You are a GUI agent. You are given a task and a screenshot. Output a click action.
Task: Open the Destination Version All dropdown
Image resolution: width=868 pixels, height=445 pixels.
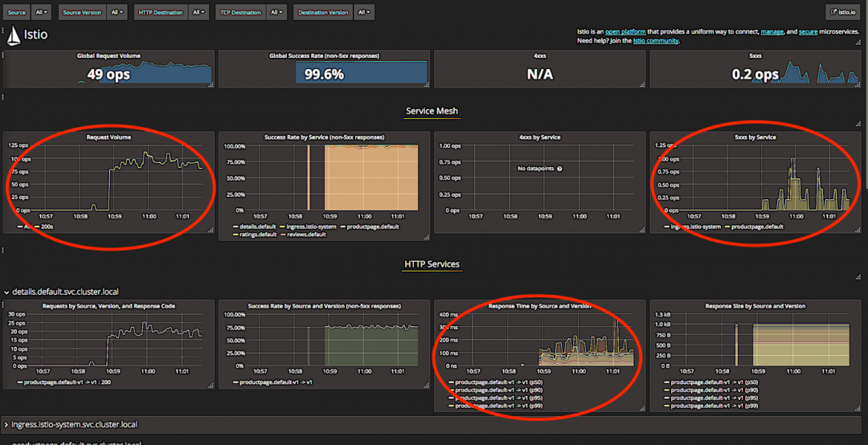click(x=364, y=12)
